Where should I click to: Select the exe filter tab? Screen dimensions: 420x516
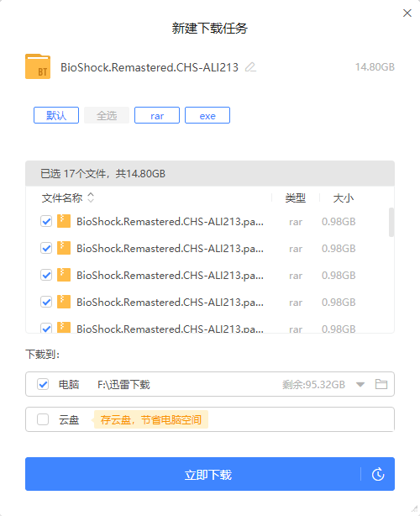pos(207,115)
